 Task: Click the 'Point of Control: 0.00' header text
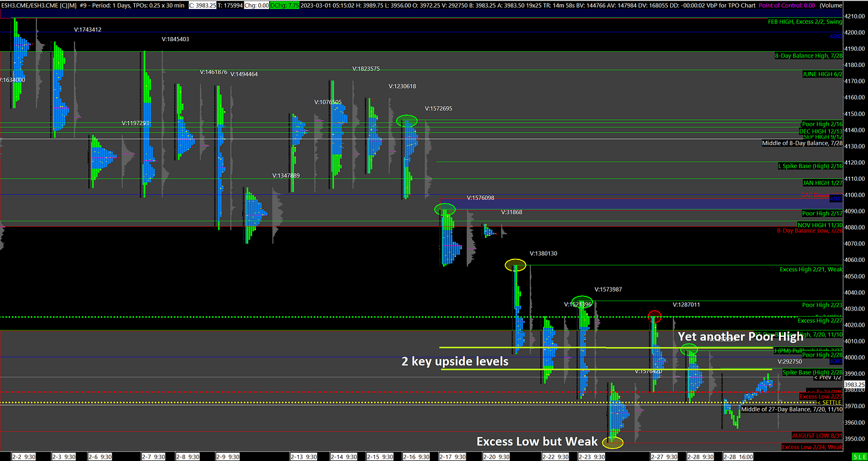(x=786, y=5)
